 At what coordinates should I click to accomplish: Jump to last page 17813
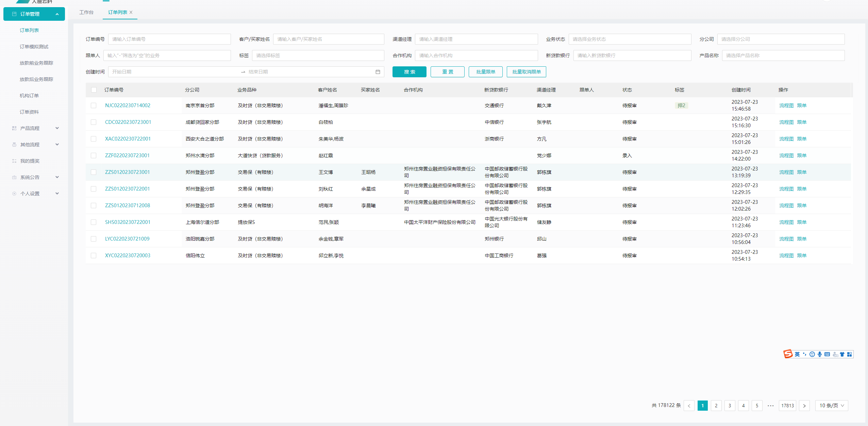(x=787, y=406)
